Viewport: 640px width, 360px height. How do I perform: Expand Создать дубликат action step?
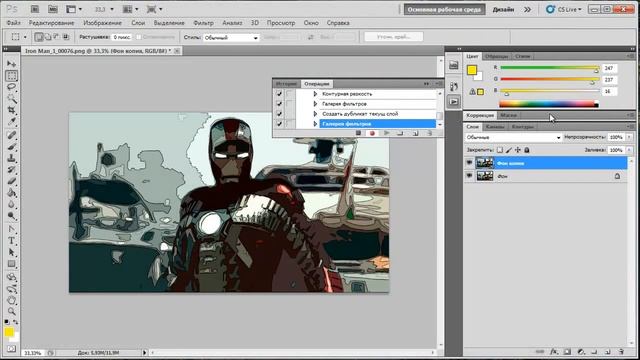pyautogui.click(x=315, y=114)
